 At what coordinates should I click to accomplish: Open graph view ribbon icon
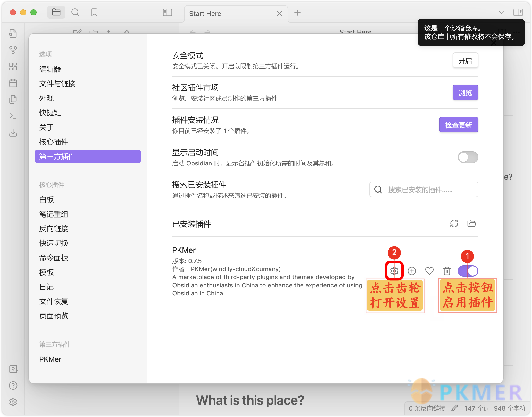(x=13, y=50)
